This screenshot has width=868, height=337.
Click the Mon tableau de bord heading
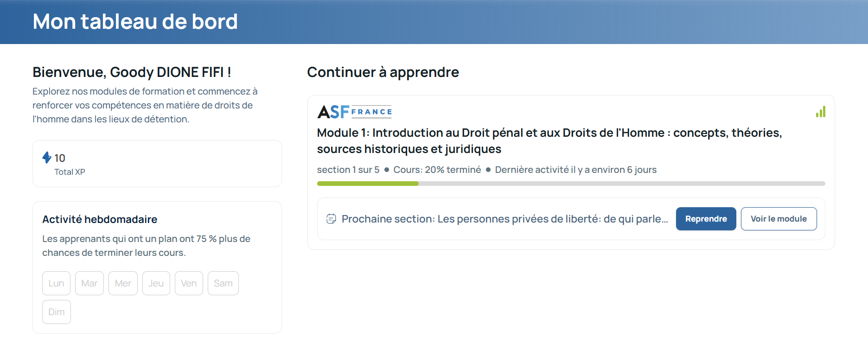click(135, 22)
